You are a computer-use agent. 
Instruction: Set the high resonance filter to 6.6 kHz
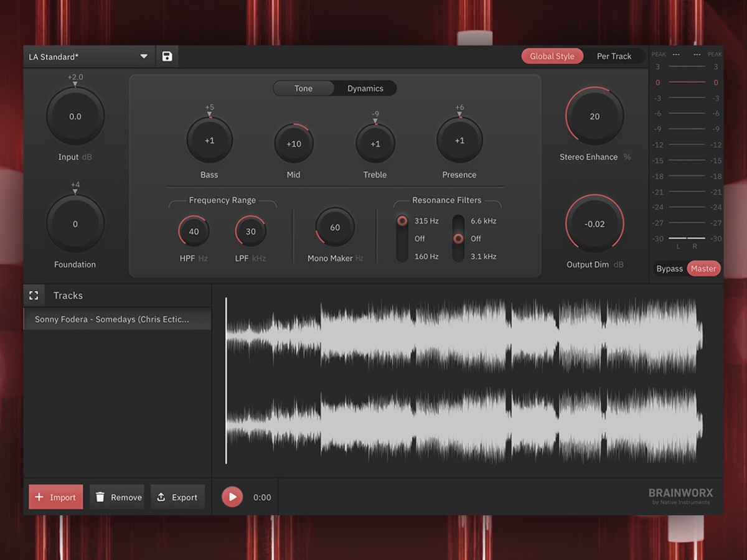click(x=459, y=220)
